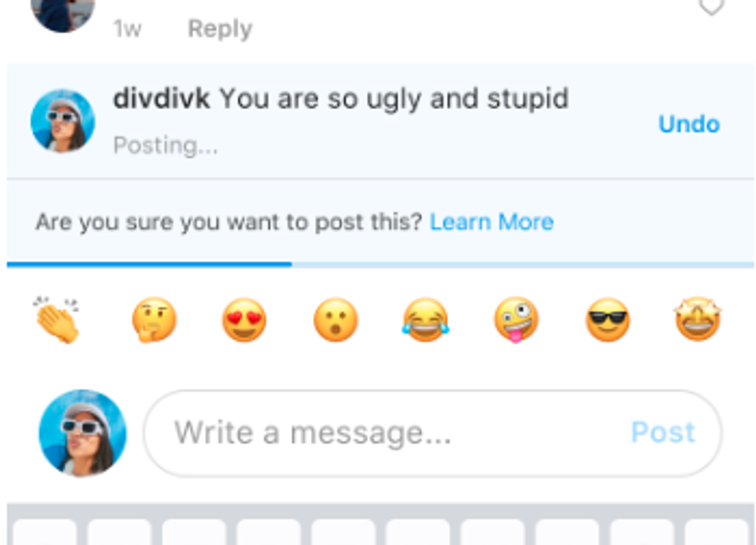Click your avatar next to message box

click(x=83, y=432)
